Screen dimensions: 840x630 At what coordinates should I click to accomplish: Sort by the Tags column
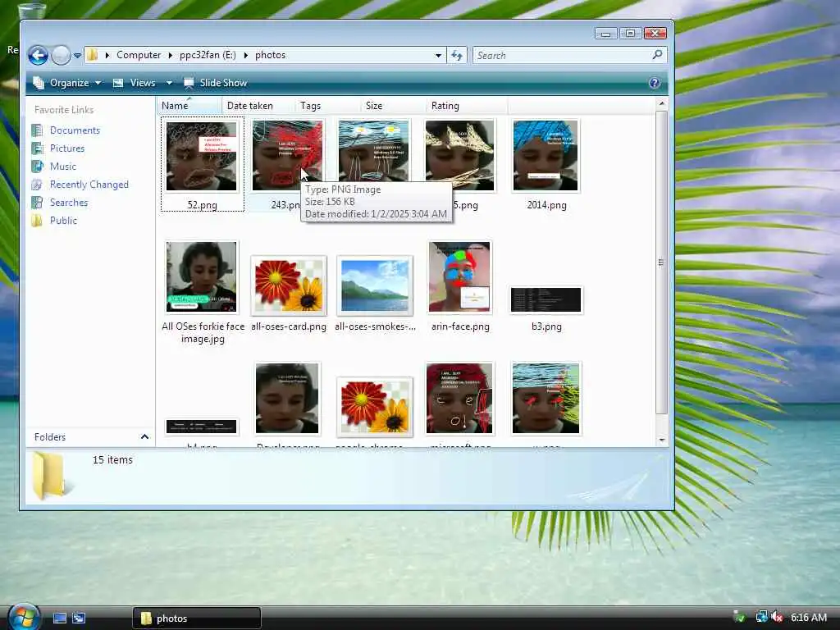point(326,106)
